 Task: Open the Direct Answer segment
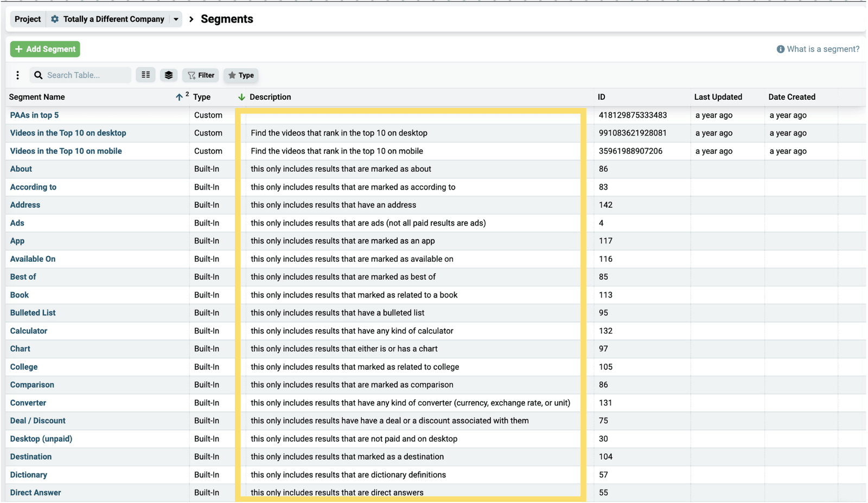[35, 493]
